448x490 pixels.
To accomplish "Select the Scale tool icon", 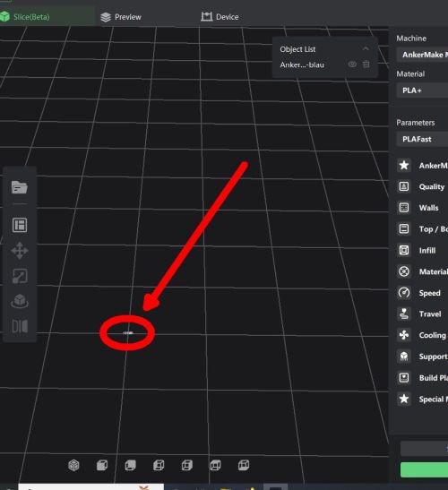I will 20,276.
